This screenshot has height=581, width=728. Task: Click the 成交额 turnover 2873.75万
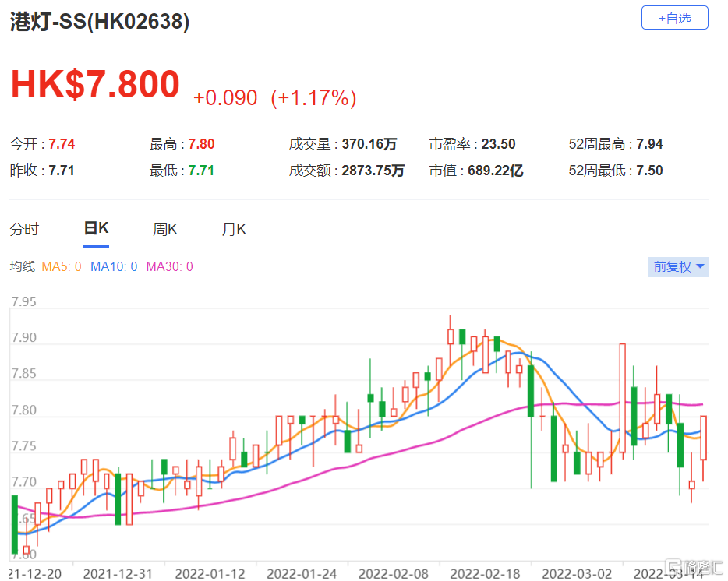point(373,171)
